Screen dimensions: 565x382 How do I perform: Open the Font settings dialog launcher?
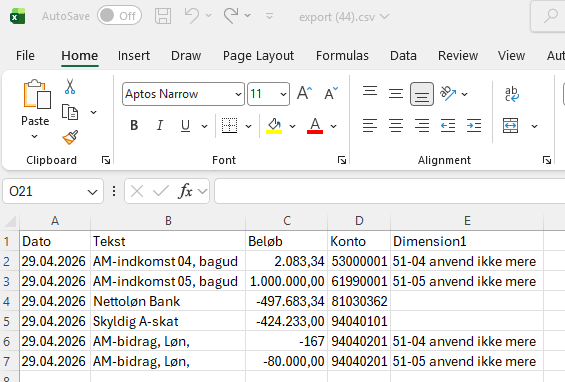342,160
